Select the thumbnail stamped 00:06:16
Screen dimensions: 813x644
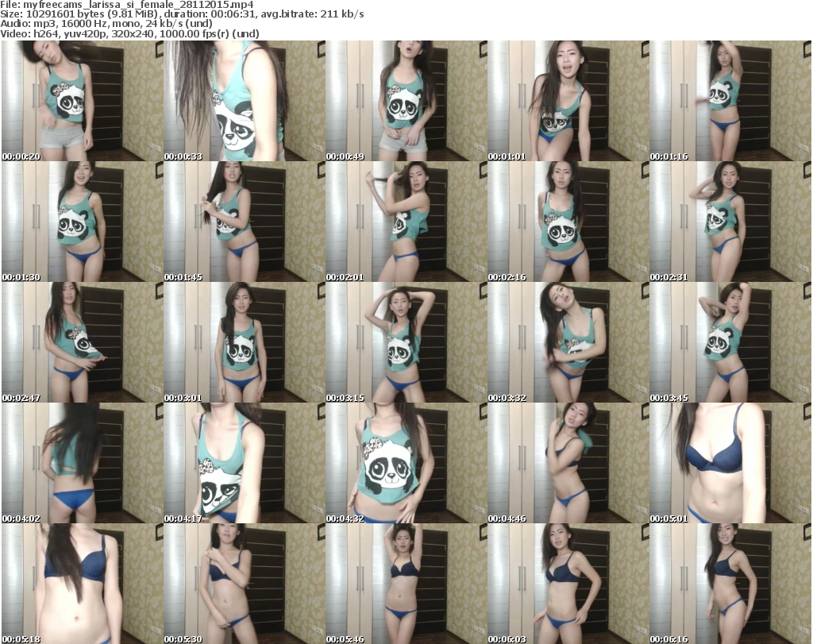pos(730,584)
